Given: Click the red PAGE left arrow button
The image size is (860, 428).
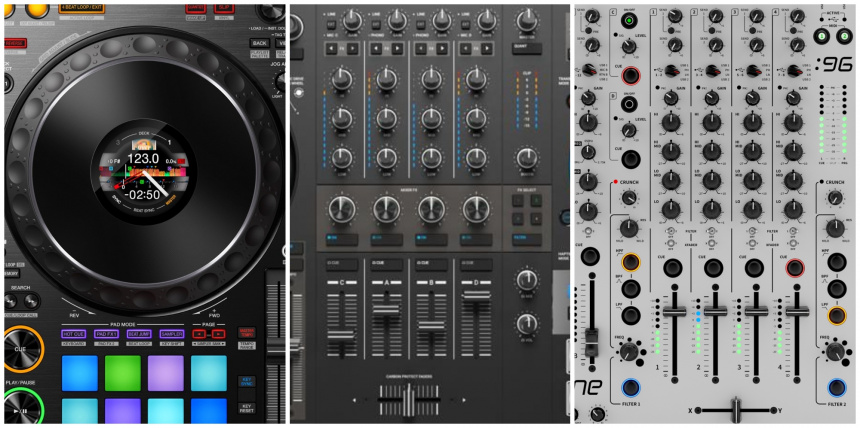Looking at the screenshot, I should coord(201,334).
